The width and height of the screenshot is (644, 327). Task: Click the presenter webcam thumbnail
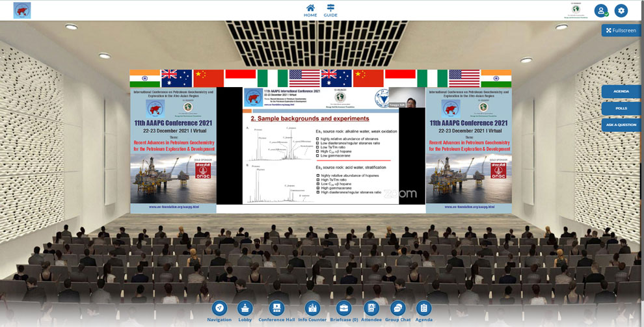[x=407, y=98]
